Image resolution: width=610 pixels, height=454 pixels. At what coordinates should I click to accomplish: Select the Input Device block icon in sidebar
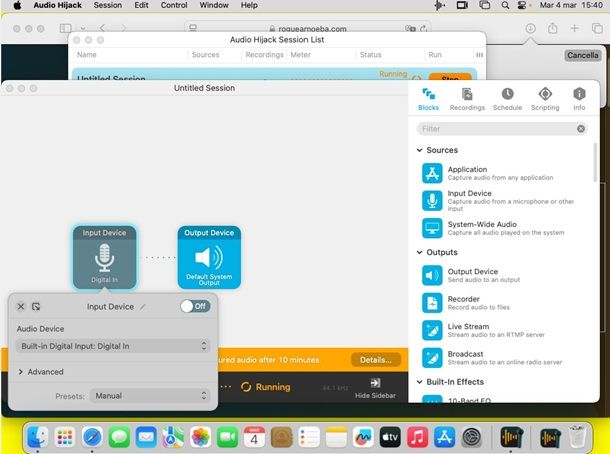click(432, 200)
